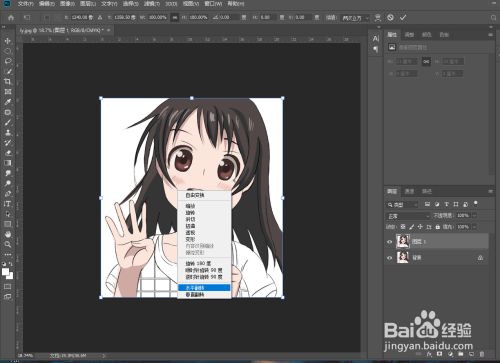500x363 pixels.
Task: Select the Crop tool
Action: 8,81
